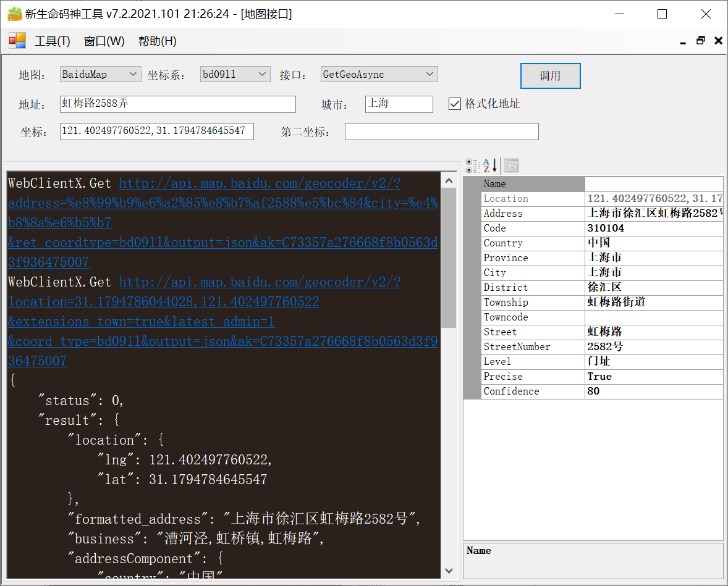728x586 pixels.
Task: Select the City property row
Action: (602, 273)
